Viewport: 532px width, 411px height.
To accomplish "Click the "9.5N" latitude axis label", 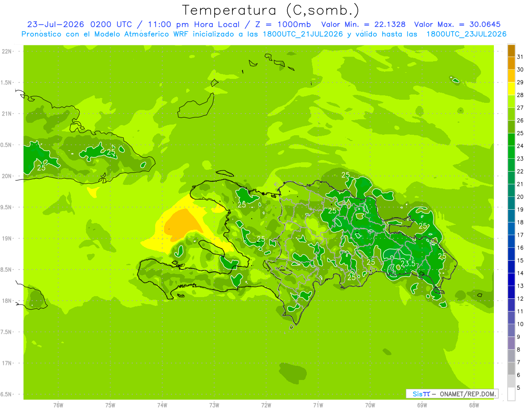I will 7,207.
